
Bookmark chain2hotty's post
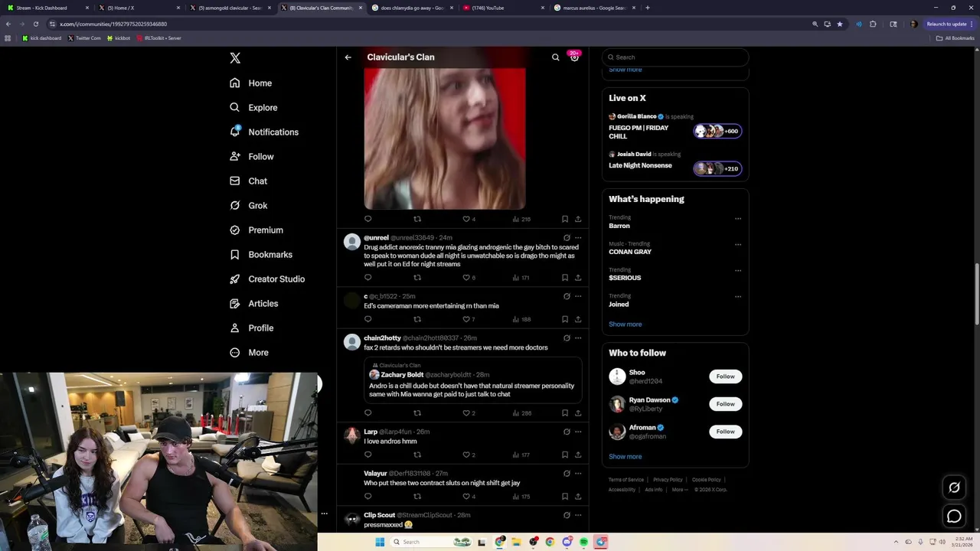(565, 413)
